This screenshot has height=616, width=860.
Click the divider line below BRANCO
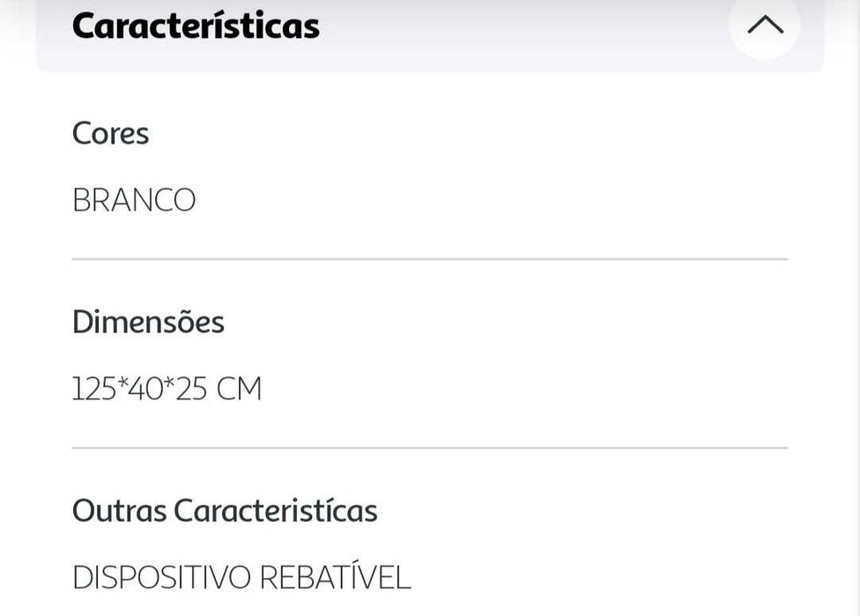point(430,259)
